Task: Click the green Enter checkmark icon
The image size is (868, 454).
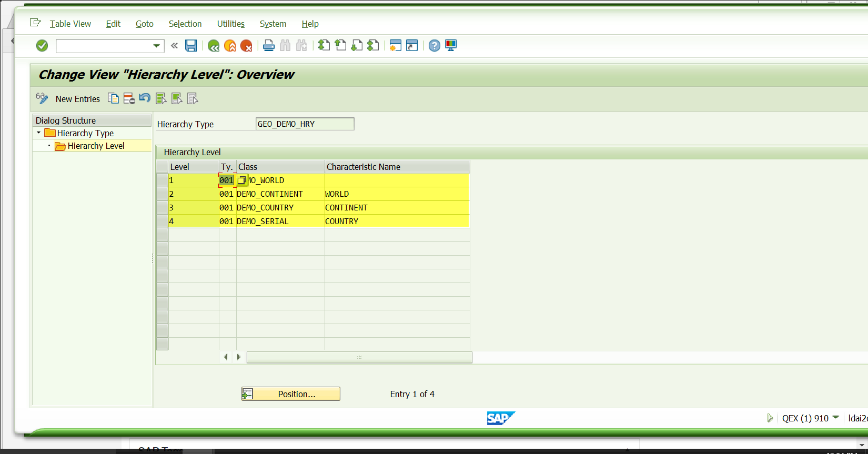Action: [x=42, y=46]
